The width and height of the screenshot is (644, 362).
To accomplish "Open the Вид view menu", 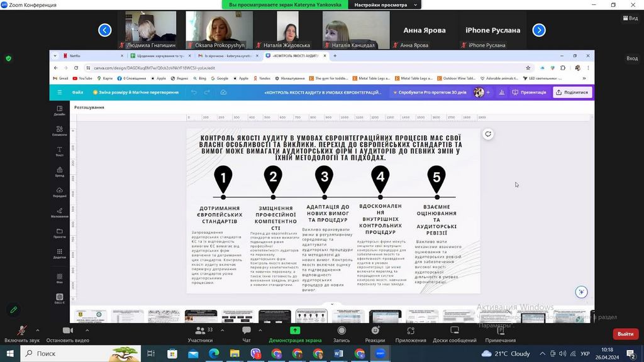I will pos(630,18).
